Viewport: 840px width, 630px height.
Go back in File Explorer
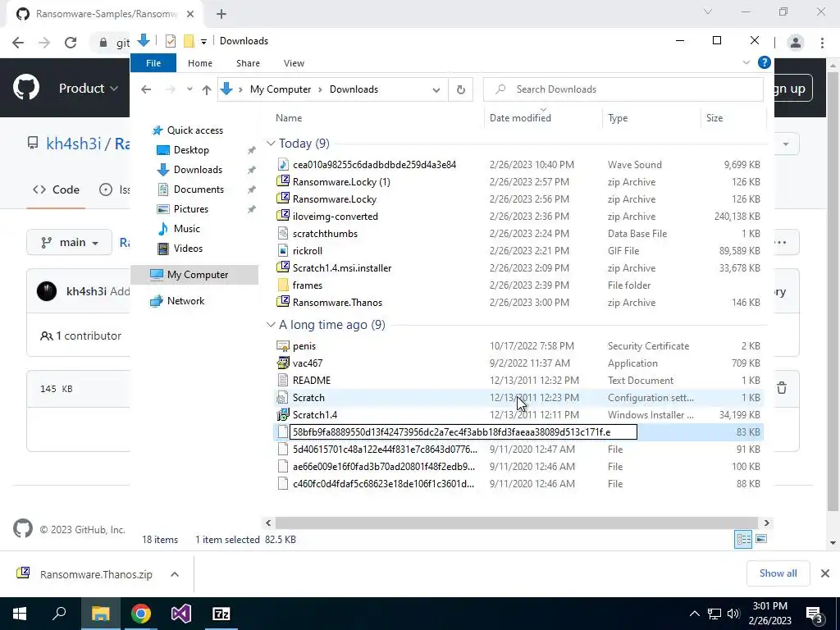click(x=146, y=89)
